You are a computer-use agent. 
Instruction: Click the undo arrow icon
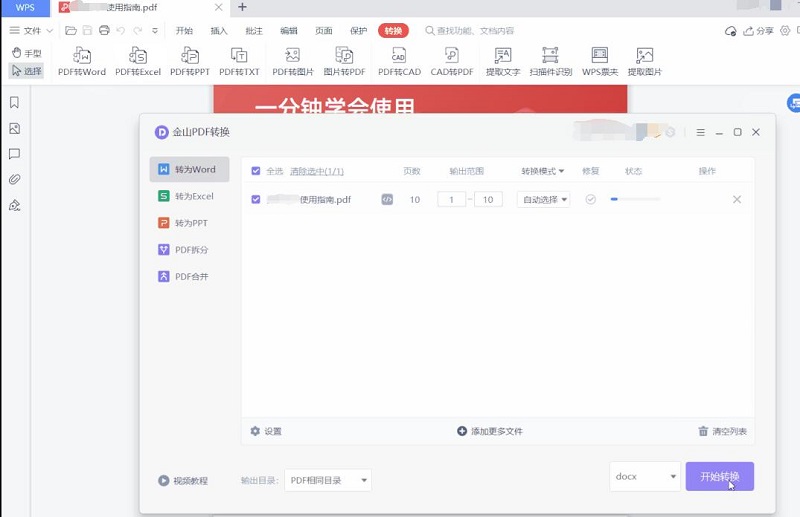pyautogui.click(x=121, y=31)
